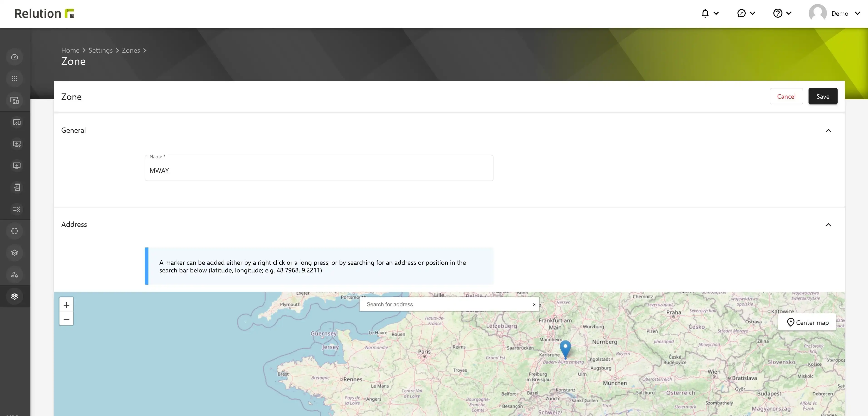Collapse the General section
The width and height of the screenshot is (868, 416).
(x=828, y=131)
